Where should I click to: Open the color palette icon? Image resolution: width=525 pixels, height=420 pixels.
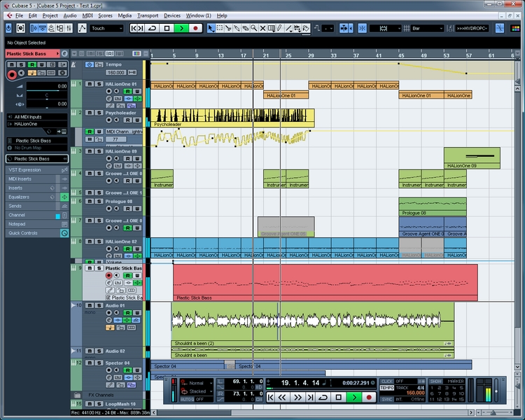[515, 29]
